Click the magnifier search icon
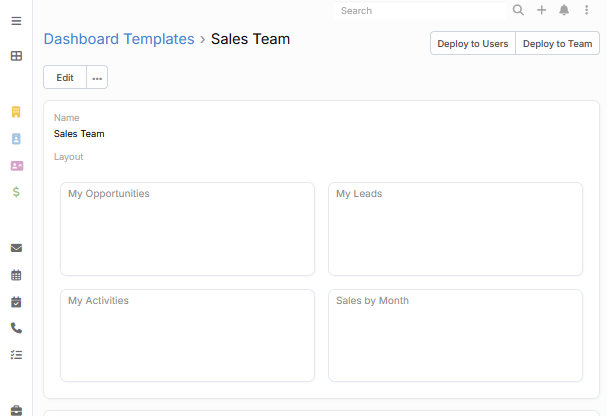Viewport: 607px width, 416px height. click(518, 10)
